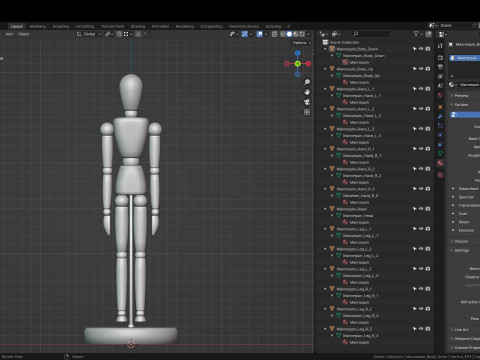
Task: Toggle eye visibility for Mannequin_Body_Up
Action: coord(421,69)
